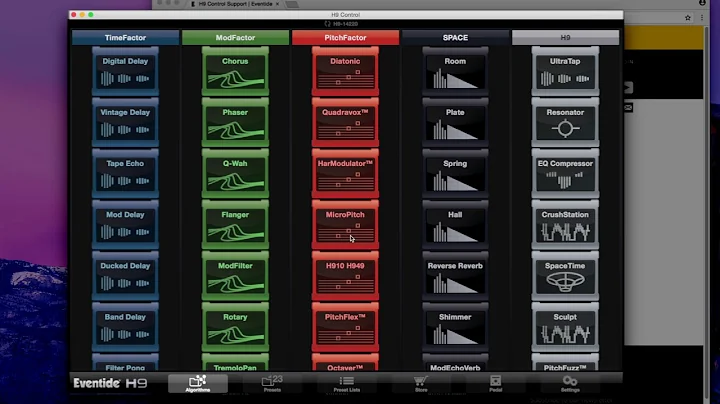Screen dimensions: 720x404
Task: Open the browser three-dot menu
Action: [702, 18]
